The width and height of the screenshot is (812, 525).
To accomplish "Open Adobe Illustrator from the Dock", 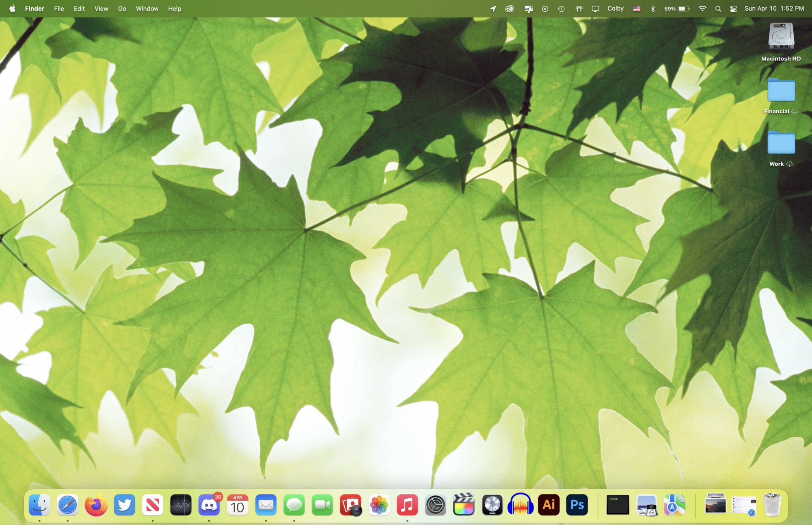I will pyautogui.click(x=549, y=505).
